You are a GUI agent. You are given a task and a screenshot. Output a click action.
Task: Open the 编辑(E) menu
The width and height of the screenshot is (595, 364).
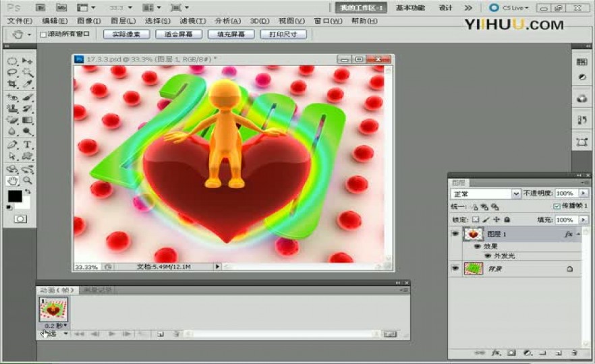55,21
